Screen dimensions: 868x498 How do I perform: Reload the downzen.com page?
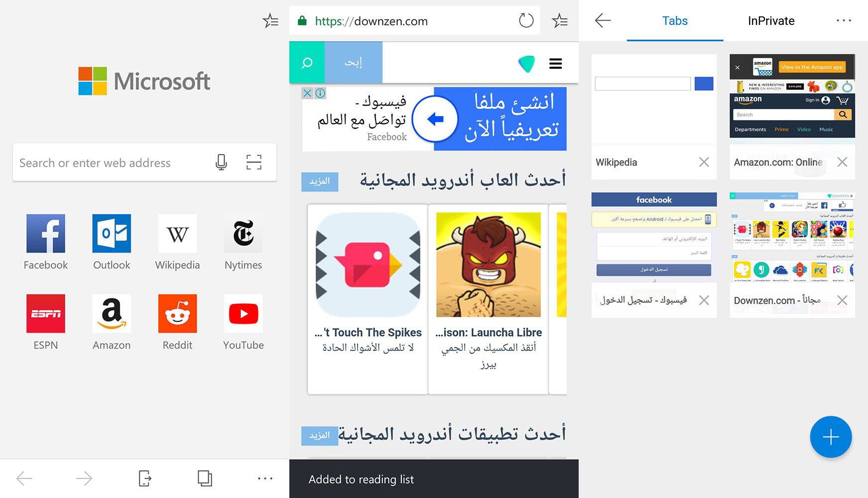coord(526,21)
